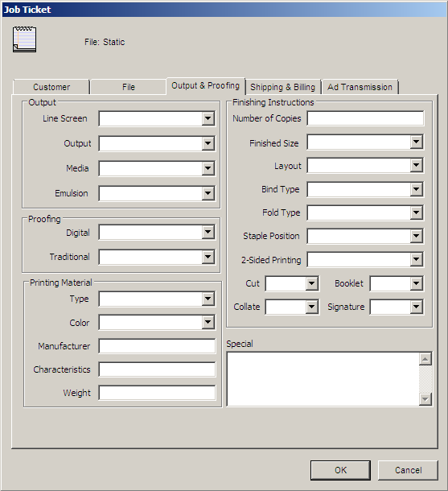
Task: Expand the 2-Sided Printing dropdown
Action: pos(416,260)
